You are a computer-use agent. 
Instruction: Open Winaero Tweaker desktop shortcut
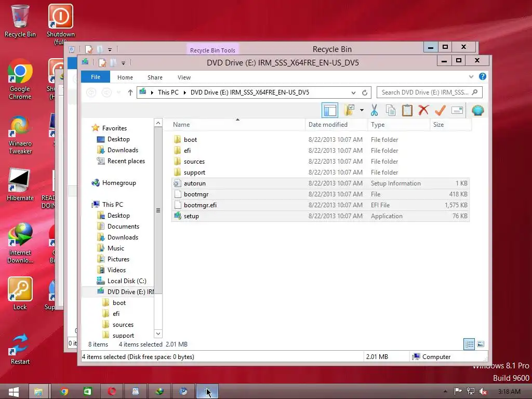20,135
